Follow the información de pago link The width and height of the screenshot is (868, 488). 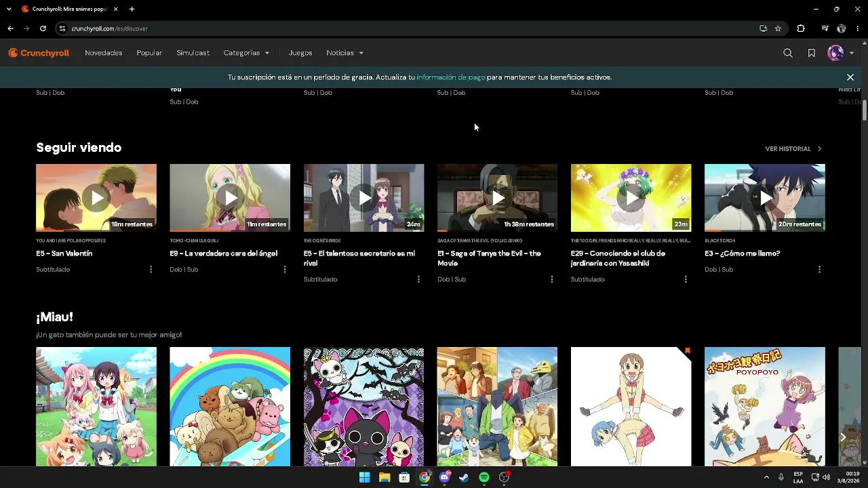point(451,77)
